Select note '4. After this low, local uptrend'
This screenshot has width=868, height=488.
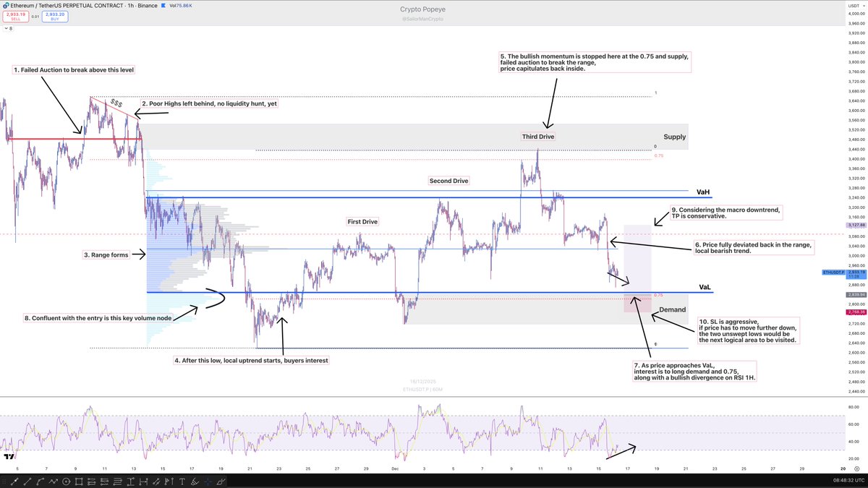point(252,359)
